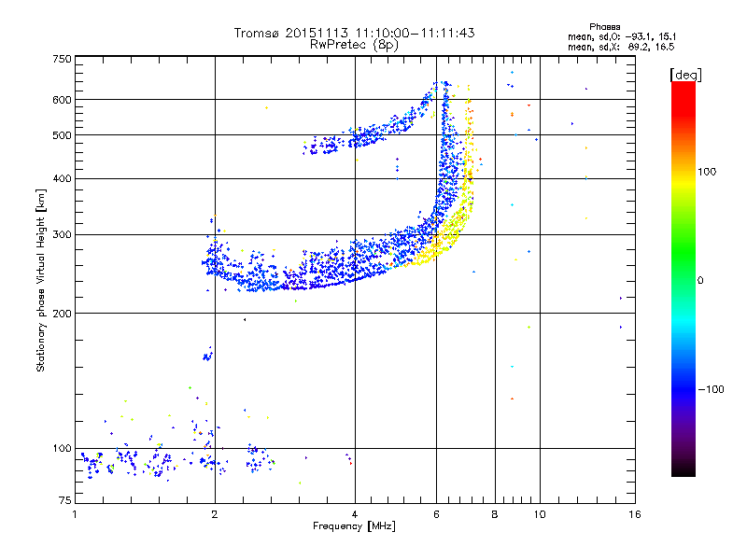Screen dimensions: 747x560
Task: Click the y-axis '600' tick label
Action: pyautogui.click(x=62, y=100)
